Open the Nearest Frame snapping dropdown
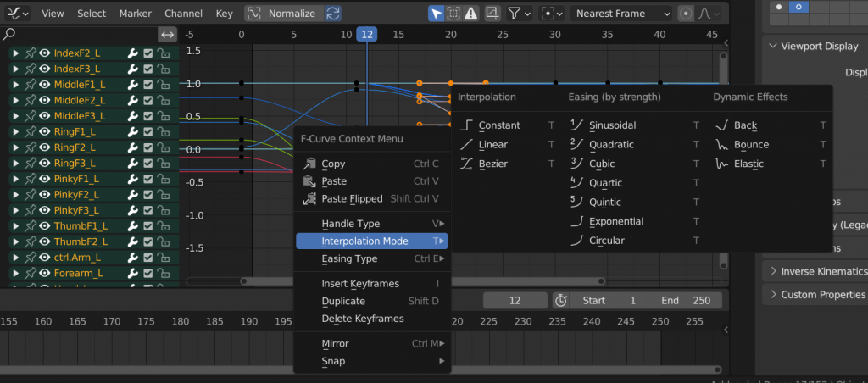 pos(622,14)
